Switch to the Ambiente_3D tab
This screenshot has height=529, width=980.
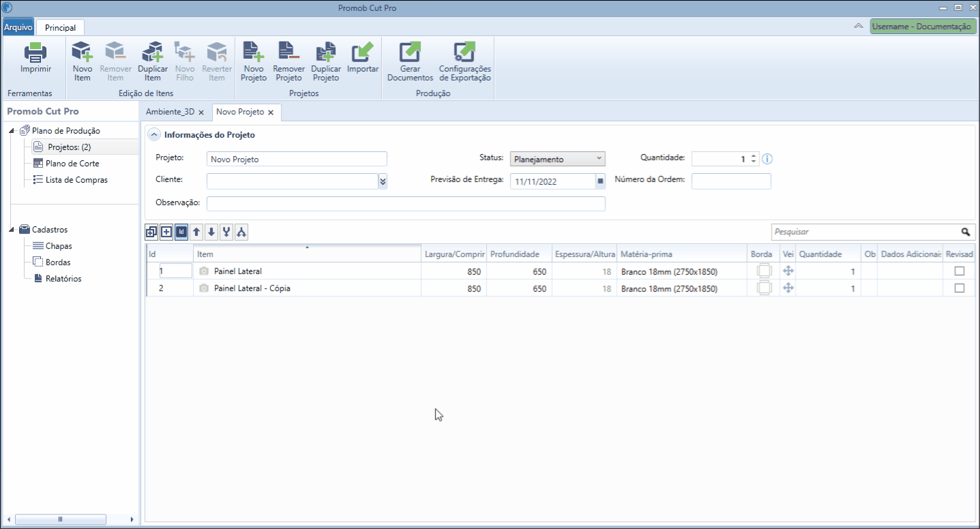(170, 112)
